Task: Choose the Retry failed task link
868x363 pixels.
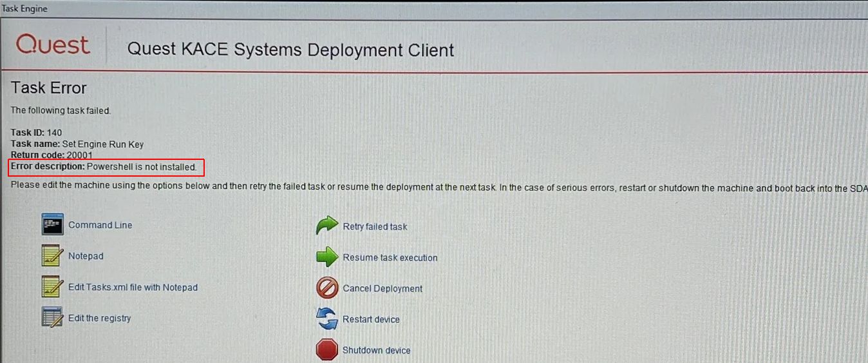Action: (x=375, y=226)
